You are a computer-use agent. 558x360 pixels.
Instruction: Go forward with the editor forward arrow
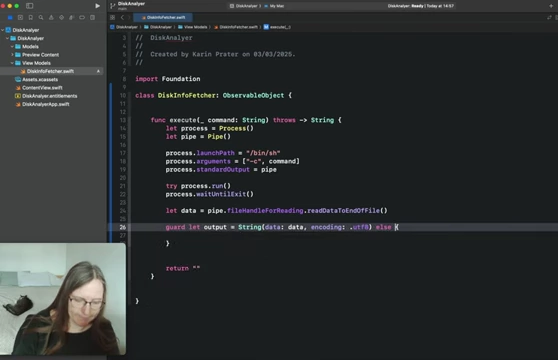pyautogui.click(x=129, y=17)
